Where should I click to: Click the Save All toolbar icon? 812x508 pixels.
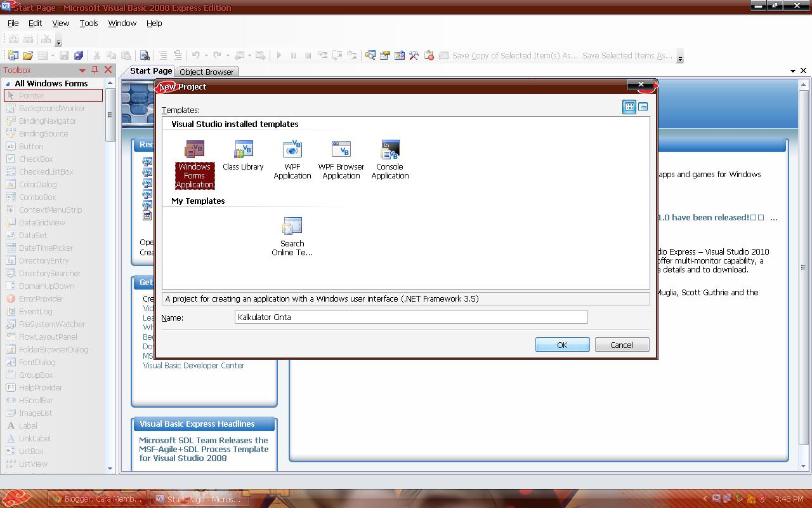[79, 56]
